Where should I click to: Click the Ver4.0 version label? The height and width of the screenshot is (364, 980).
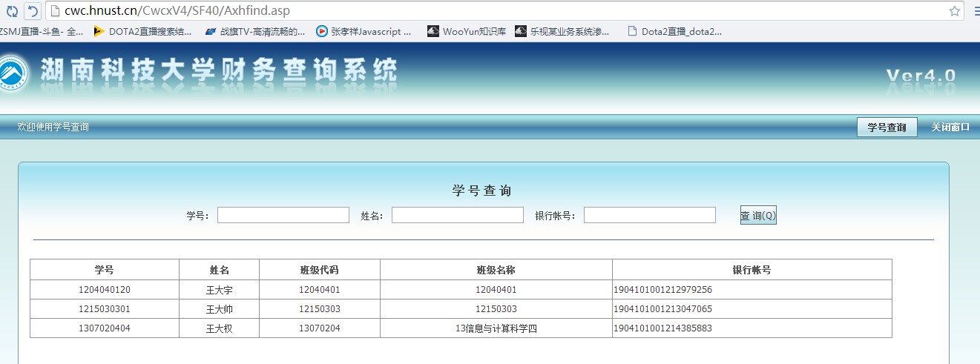pos(921,76)
